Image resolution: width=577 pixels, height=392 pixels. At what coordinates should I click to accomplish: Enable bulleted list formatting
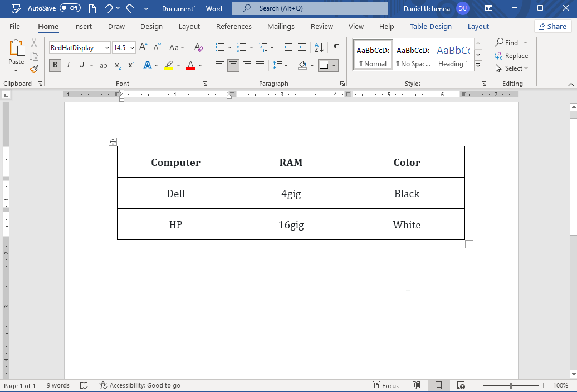pos(219,47)
